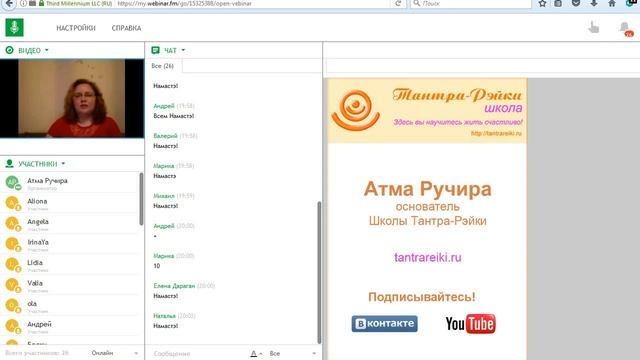Click avatar icon of Атма Ручира
The image size is (640, 360).
(x=13, y=182)
